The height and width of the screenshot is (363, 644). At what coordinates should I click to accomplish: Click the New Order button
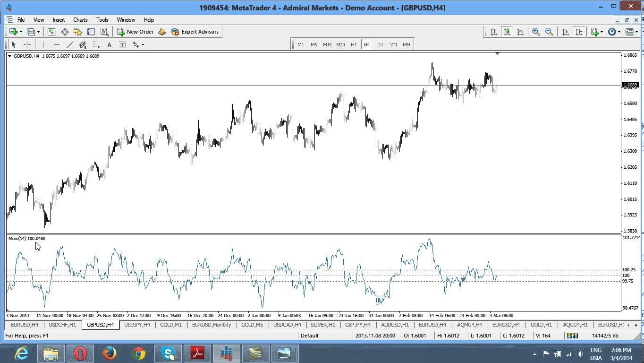click(x=136, y=32)
